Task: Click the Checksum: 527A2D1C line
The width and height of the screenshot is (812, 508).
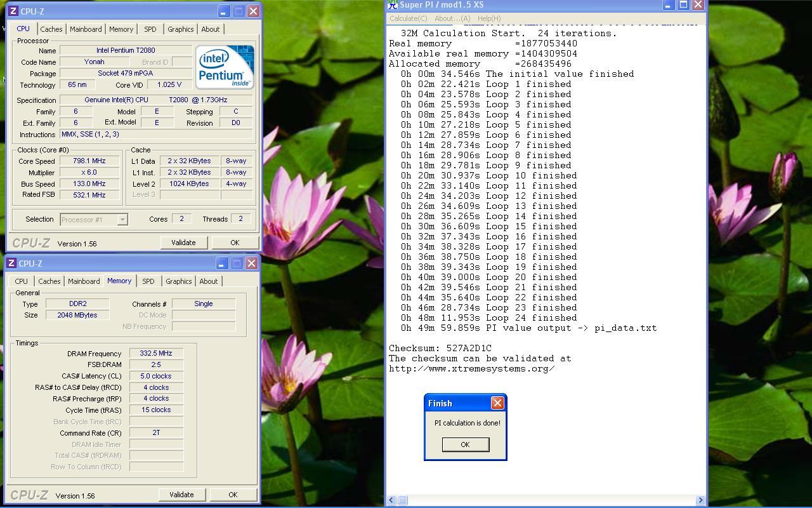Action: [x=440, y=348]
